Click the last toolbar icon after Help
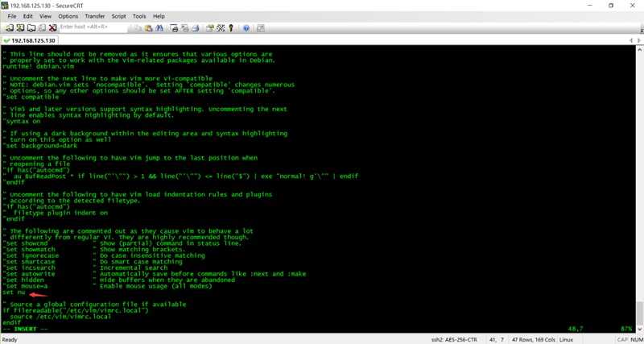Image resolution: width=644 pixels, height=344 pixels. 260,28
